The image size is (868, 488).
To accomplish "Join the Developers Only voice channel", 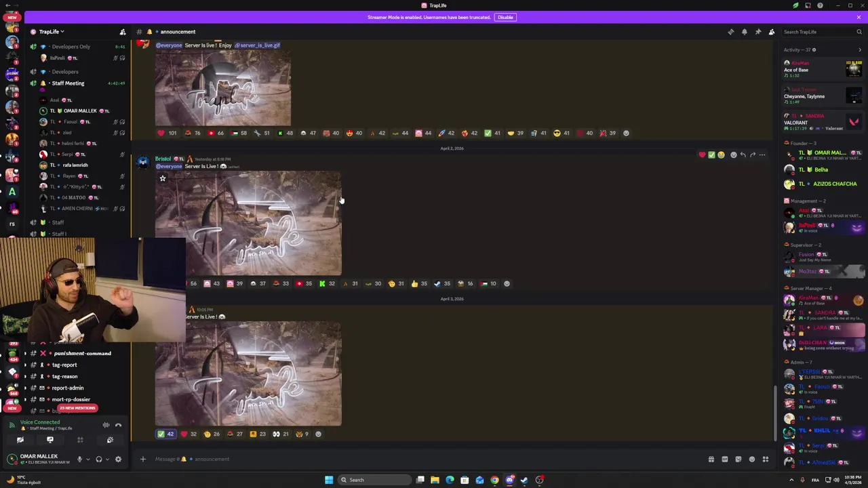I will 78,47.
